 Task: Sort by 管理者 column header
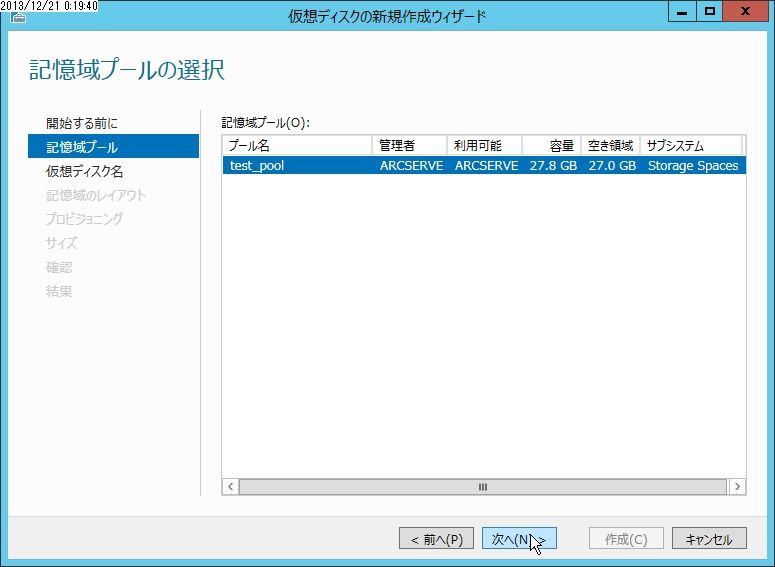coord(409,145)
